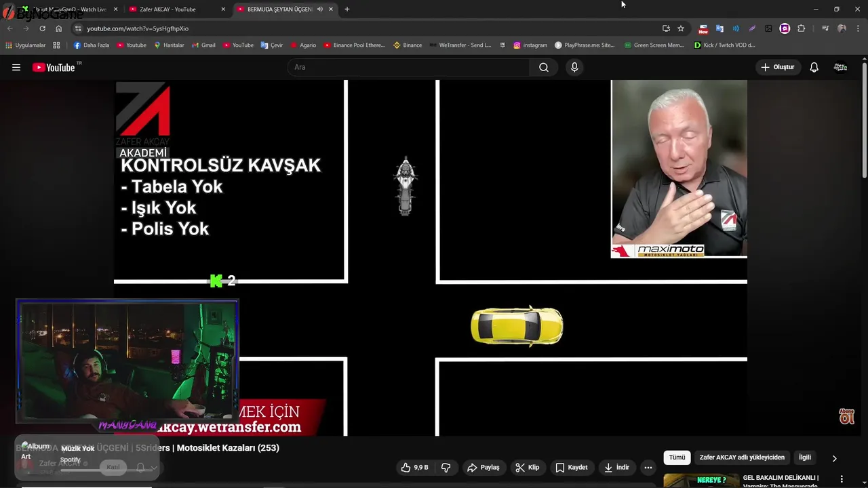Bookmark this page with the star
868x488 pixels.
click(681, 28)
